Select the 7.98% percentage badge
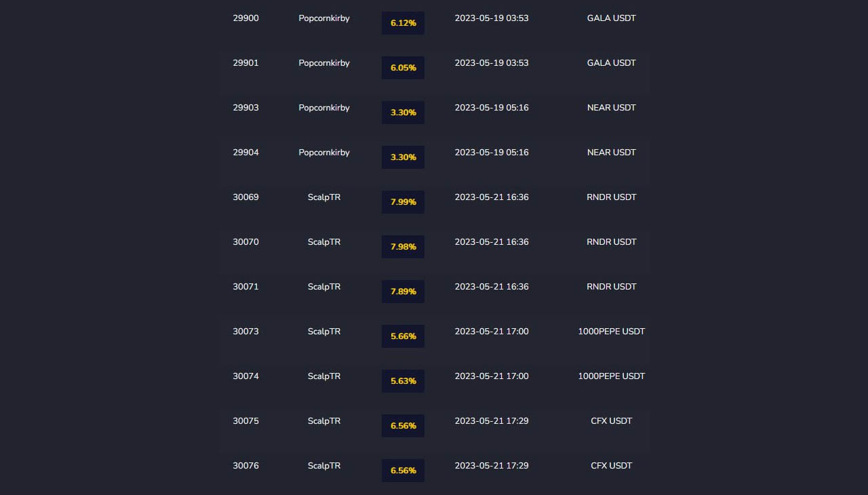Image resolution: width=868 pixels, height=495 pixels. tap(403, 247)
